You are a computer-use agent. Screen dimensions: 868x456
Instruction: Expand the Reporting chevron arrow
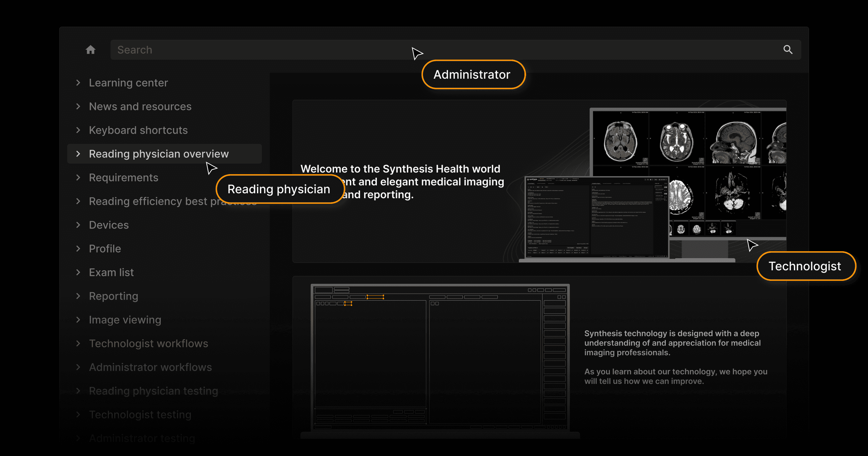click(78, 296)
